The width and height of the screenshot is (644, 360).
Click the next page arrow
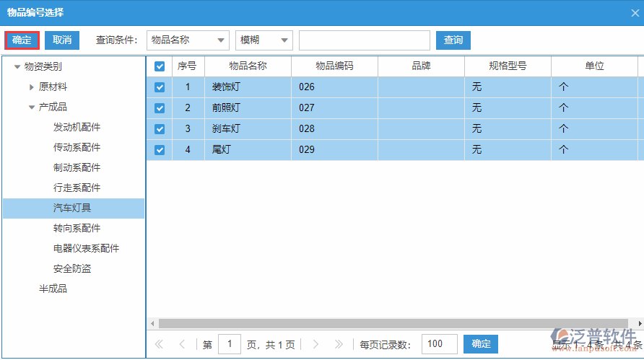pos(316,345)
